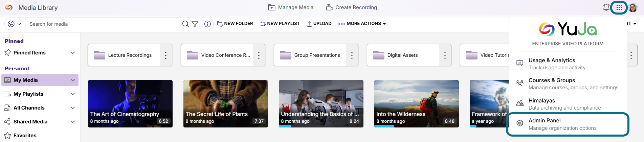Open the user profile avatar
644x142 pixels.
[x=633, y=7]
